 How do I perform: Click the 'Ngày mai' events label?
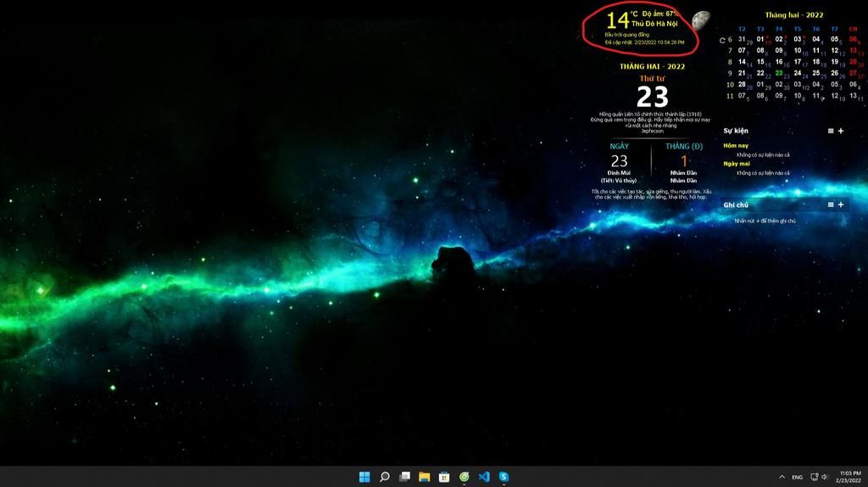point(737,164)
